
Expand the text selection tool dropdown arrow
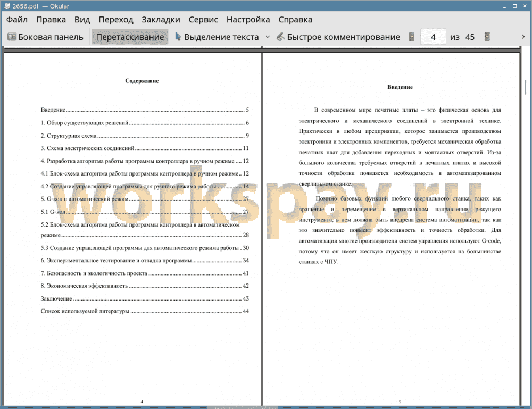[268, 37]
